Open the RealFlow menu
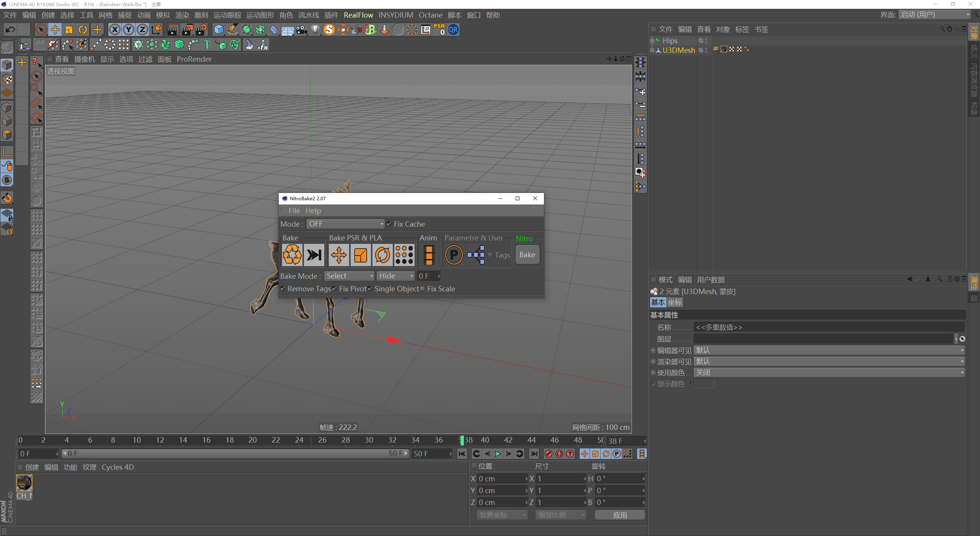980x536 pixels. 358,15
